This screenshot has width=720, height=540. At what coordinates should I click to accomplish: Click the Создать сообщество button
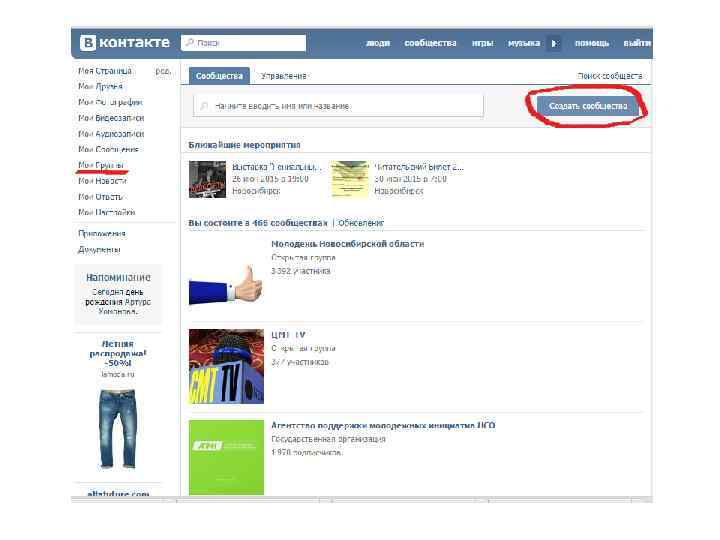[x=588, y=106]
